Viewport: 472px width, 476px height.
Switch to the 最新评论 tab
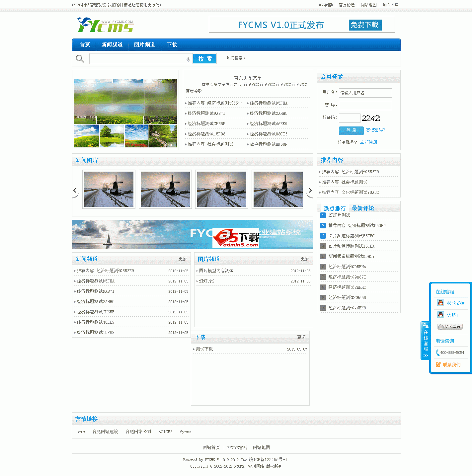coord(363,208)
